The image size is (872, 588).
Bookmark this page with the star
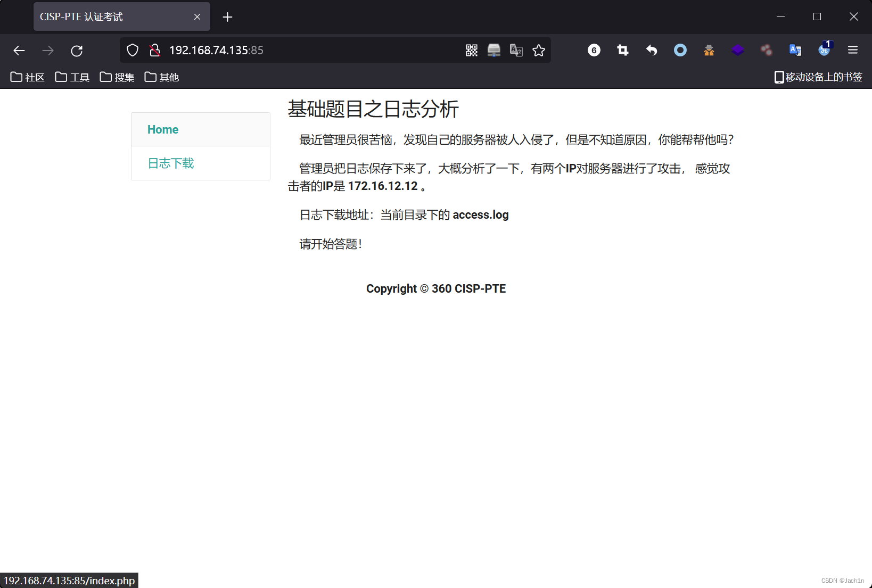(539, 51)
